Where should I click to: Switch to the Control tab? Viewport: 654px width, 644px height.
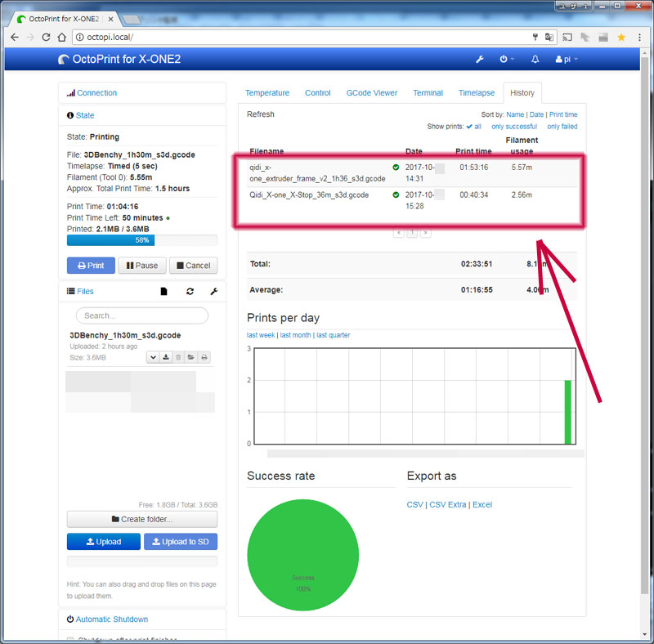[318, 93]
